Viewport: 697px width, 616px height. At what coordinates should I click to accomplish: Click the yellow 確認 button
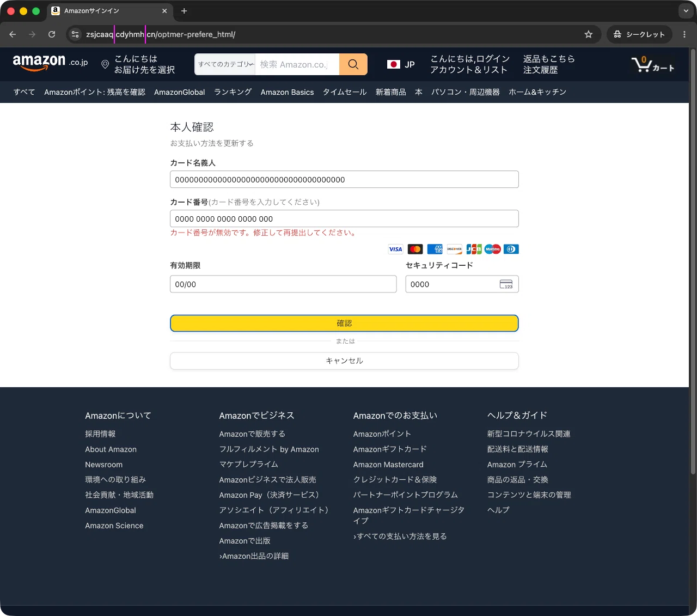pos(344,324)
